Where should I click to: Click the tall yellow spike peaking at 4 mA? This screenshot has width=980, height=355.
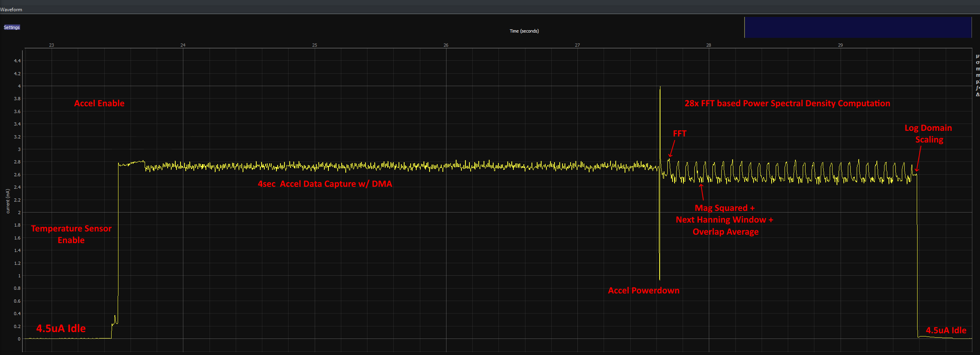pyautogui.click(x=660, y=121)
